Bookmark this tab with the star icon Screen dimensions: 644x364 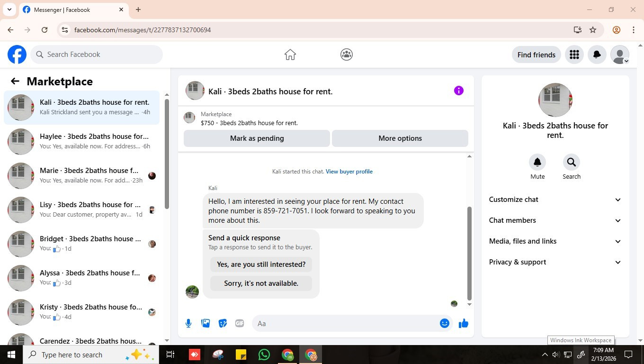(593, 30)
